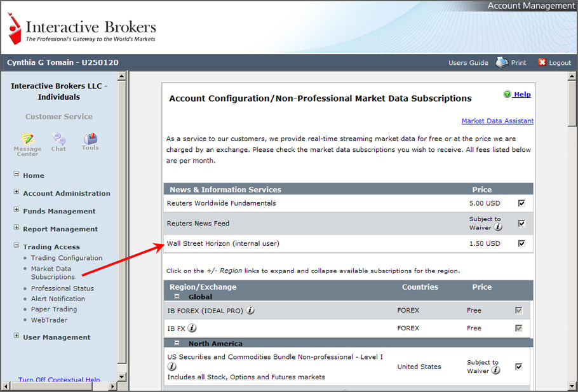Click sidebar vertical scrollbar down arrow
Image resolution: width=578 pixels, height=392 pixels.
click(x=122, y=377)
